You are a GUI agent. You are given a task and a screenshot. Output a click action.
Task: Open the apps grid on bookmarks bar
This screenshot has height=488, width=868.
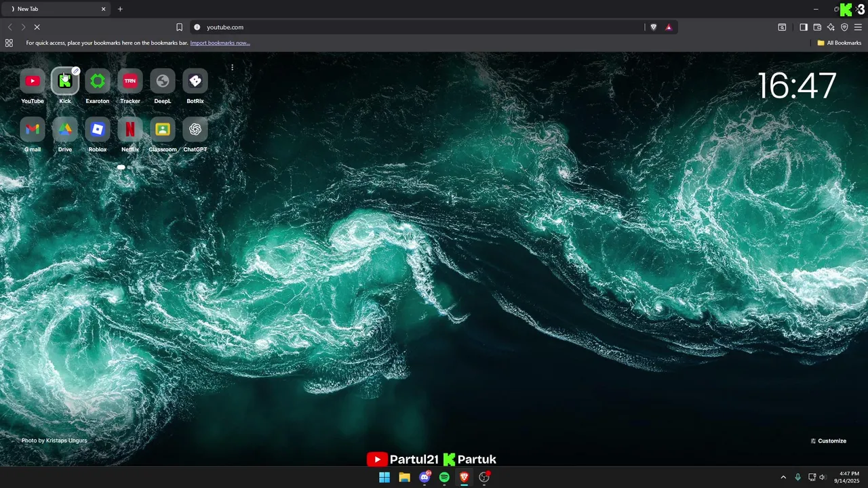pyautogui.click(x=9, y=43)
